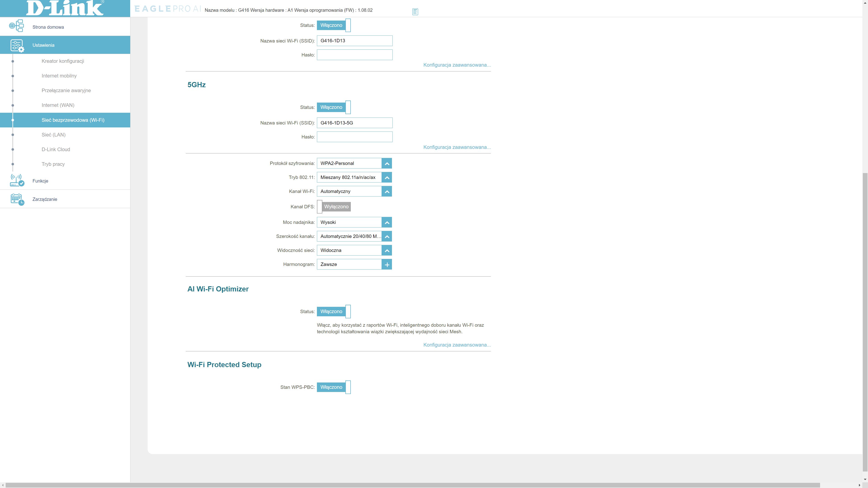Click the 5GHz section heading
Viewport: 868px width, 488px height.
pos(196,85)
